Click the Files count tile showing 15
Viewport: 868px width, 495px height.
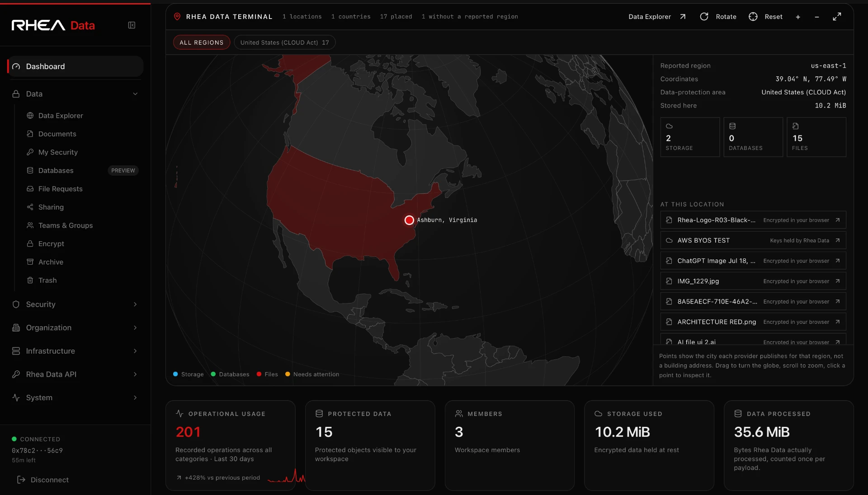(816, 137)
